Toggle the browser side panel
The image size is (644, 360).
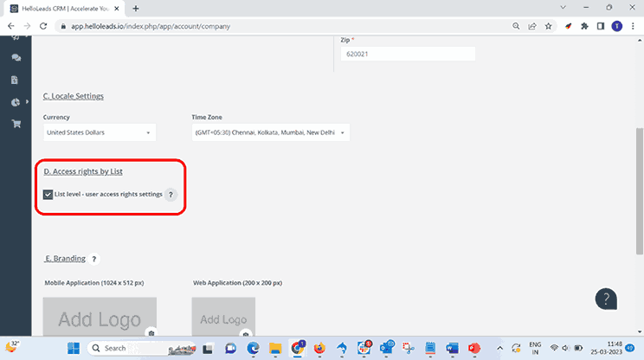coord(601,26)
